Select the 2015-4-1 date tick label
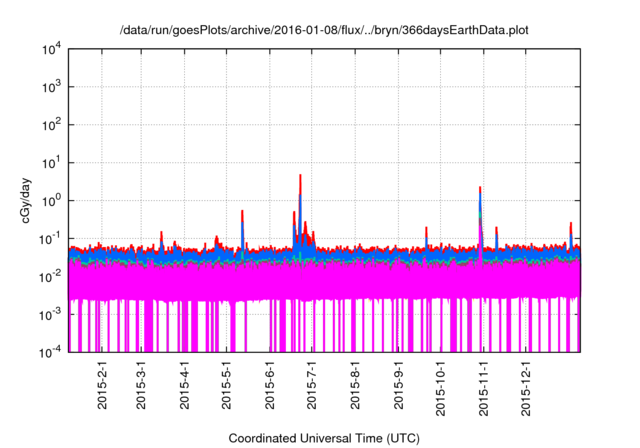Viewport: 640px width, 448px height. tap(185, 385)
